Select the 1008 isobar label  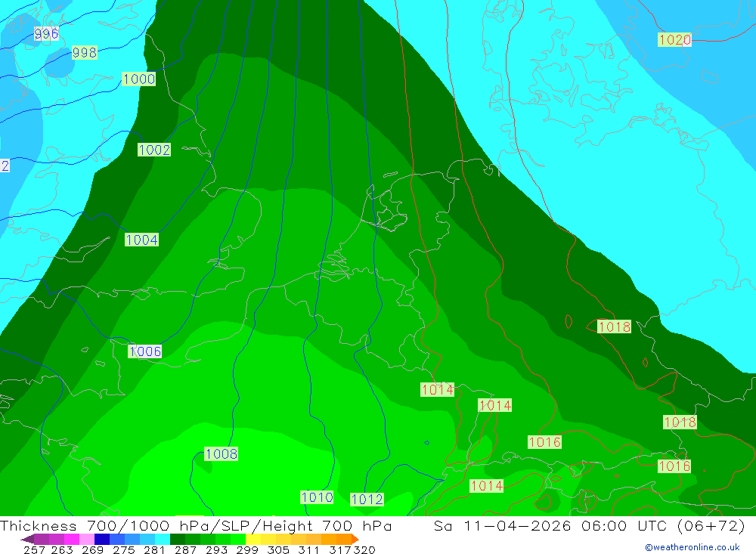(x=221, y=453)
